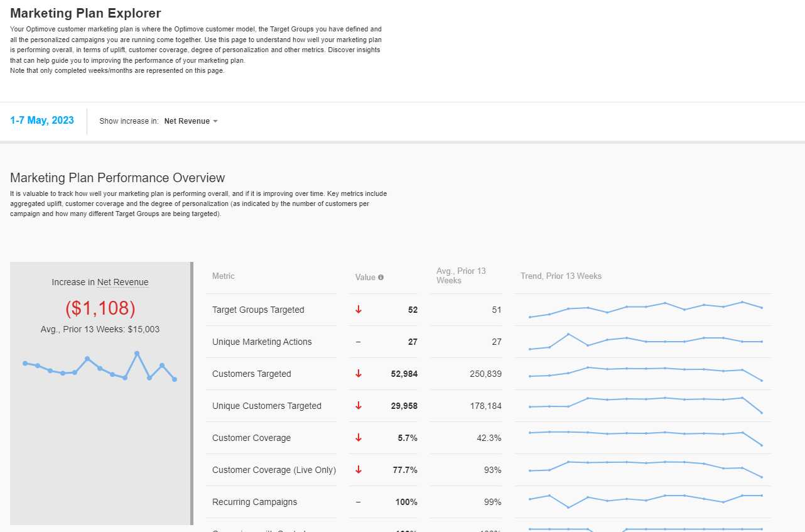Click the Target Groups Targeted trend line
The width and height of the screenshot is (805, 532).
coord(646,310)
